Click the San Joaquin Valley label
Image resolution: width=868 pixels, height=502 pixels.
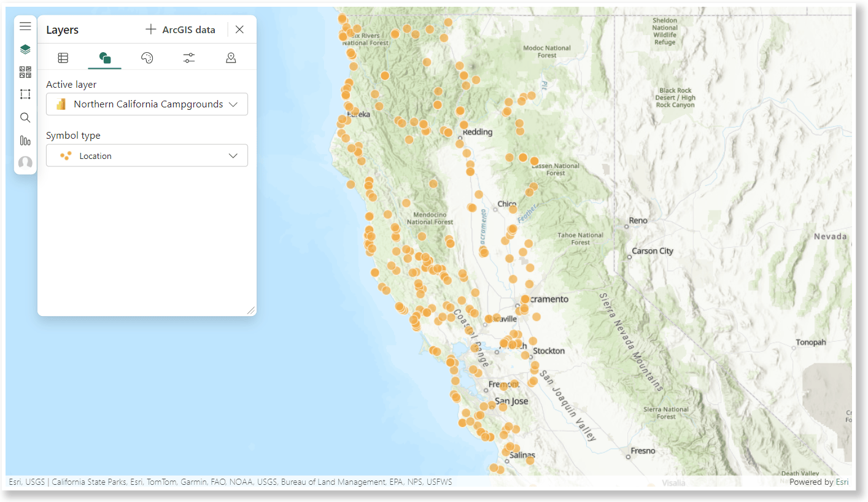tap(567, 406)
